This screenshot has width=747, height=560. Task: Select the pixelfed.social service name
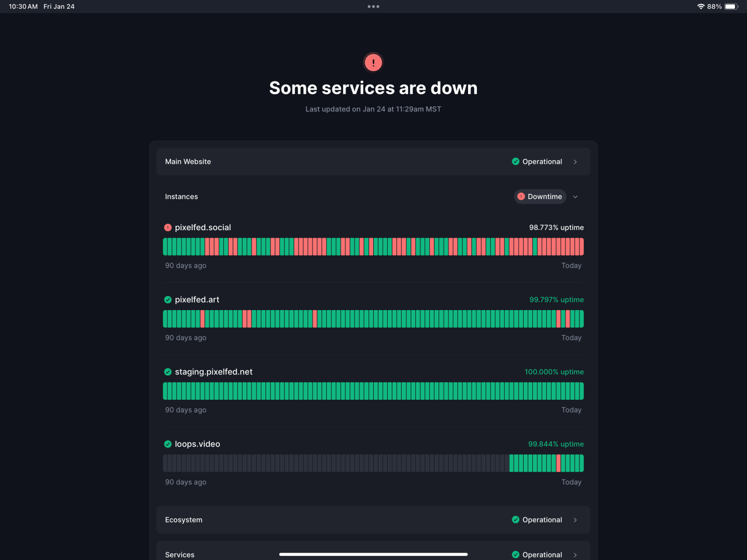pyautogui.click(x=203, y=227)
